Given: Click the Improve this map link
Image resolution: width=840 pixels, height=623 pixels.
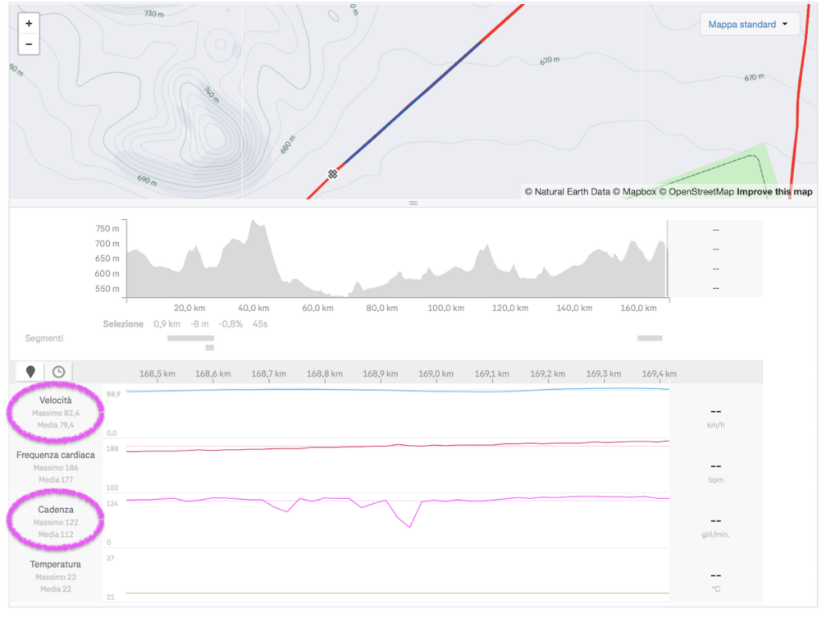Looking at the screenshot, I should point(774,192).
